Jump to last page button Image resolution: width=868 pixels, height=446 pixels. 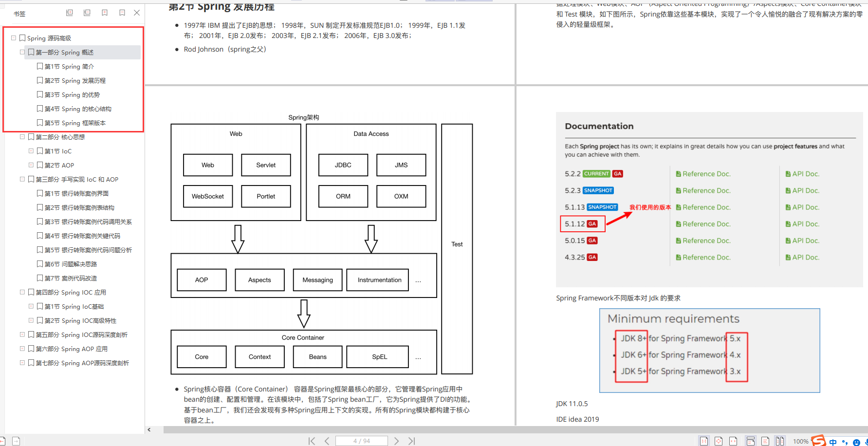point(412,441)
